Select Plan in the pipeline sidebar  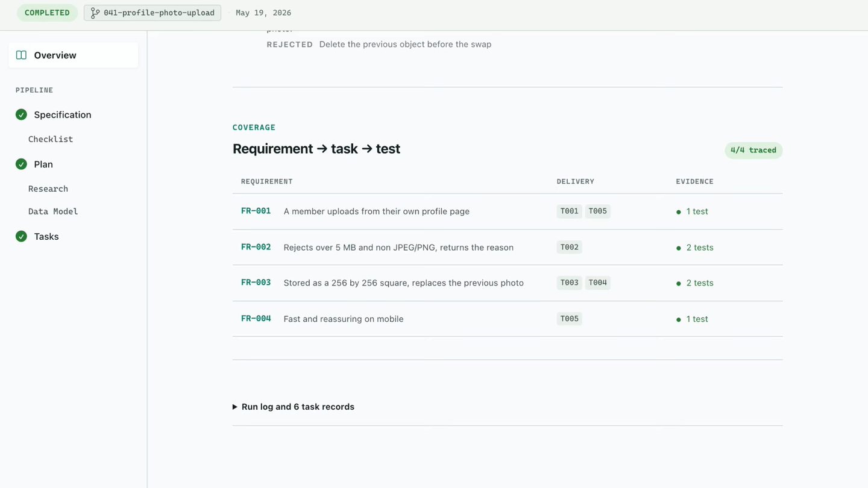[43, 164]
